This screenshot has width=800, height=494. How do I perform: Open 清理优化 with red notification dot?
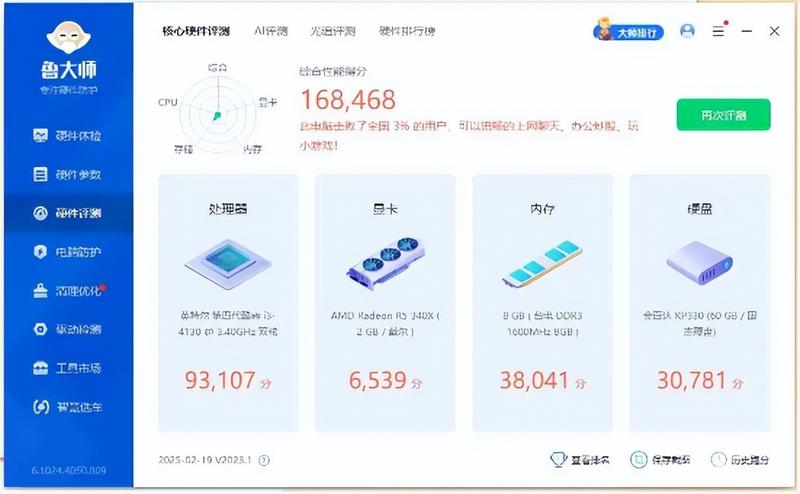click(x=69, y=290)
